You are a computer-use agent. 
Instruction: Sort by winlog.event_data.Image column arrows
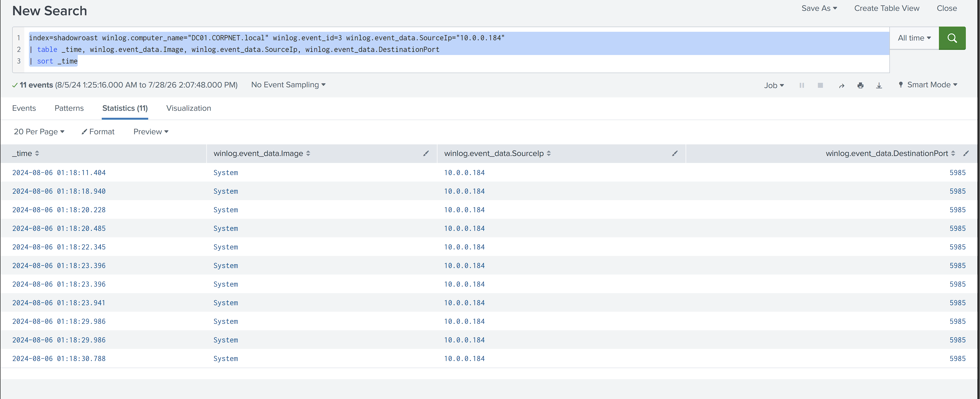tap(308, 153)
